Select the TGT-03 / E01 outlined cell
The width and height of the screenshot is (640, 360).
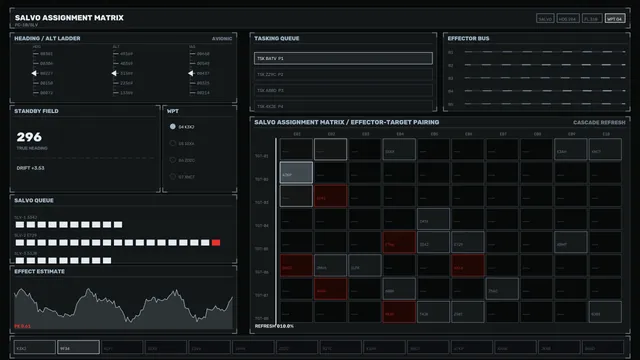tap(296, 196)
